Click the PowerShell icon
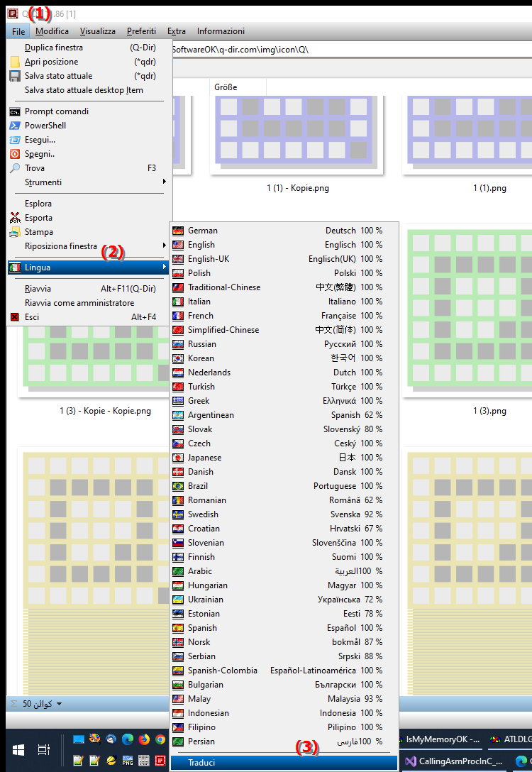Image resolution: width=532 pixels, height=772 pixels. [x=16, y=126]
